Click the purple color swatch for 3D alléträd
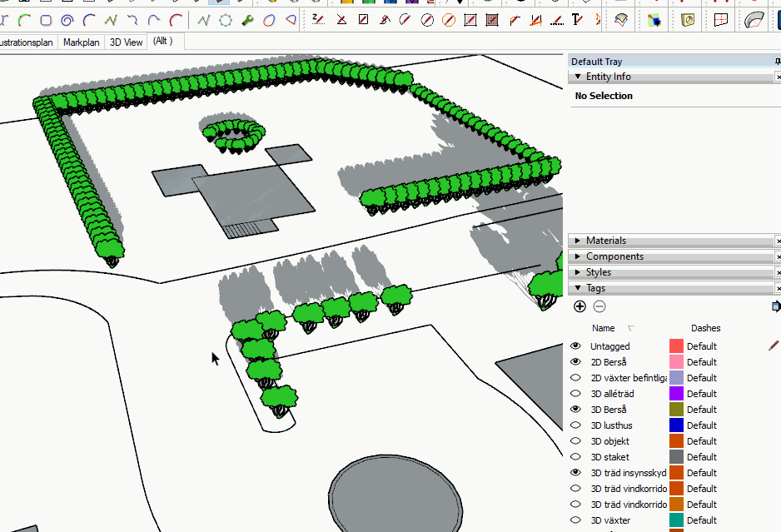 click(x=676, y=394)
